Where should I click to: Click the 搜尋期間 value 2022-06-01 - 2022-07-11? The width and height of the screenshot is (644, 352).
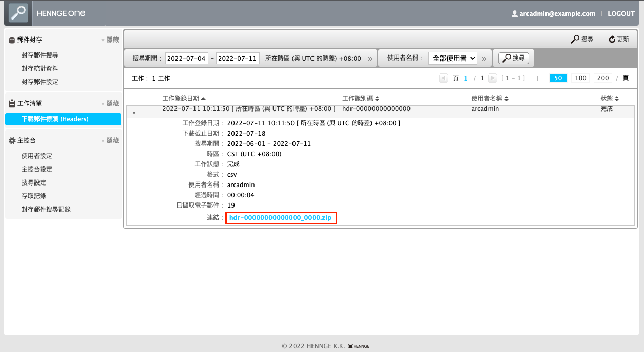pos(269,143)
